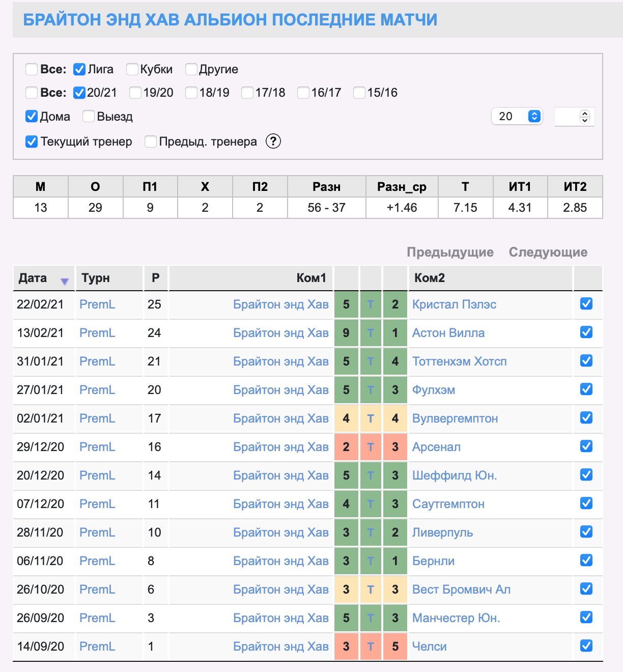Open Шеффилд Юн. team link
Image resolution: width=623 pixels, height=672 pixels.
(455, 475)
